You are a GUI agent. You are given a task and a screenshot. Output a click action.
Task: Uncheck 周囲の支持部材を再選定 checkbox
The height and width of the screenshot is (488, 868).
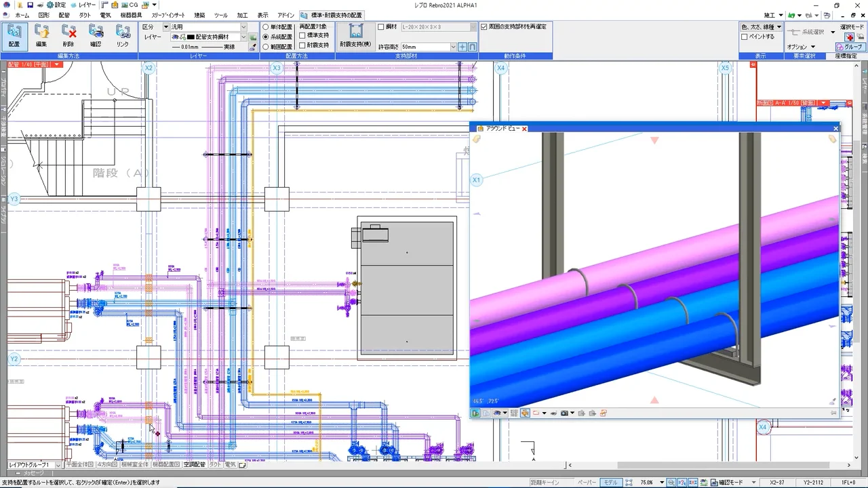coord(484,27)
